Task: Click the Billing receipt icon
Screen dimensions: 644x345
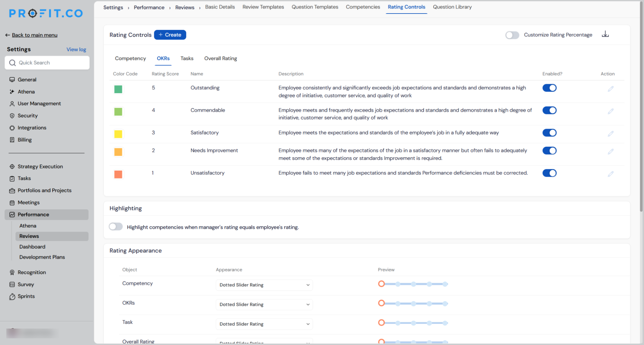Action: point(12,140)
